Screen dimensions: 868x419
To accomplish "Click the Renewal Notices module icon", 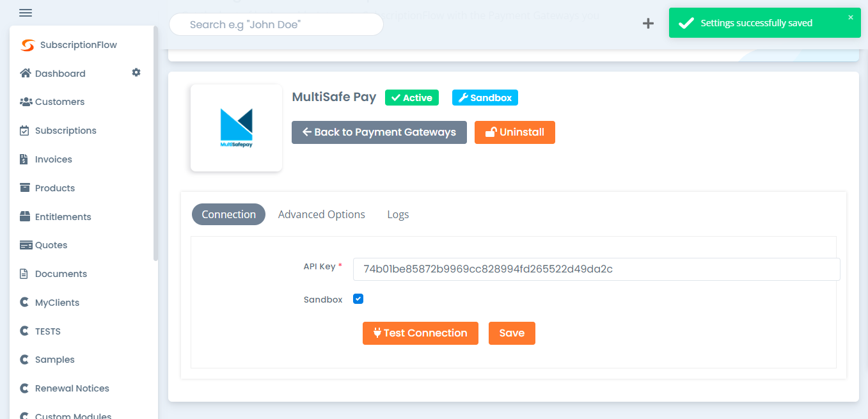I will pos(24,388).
